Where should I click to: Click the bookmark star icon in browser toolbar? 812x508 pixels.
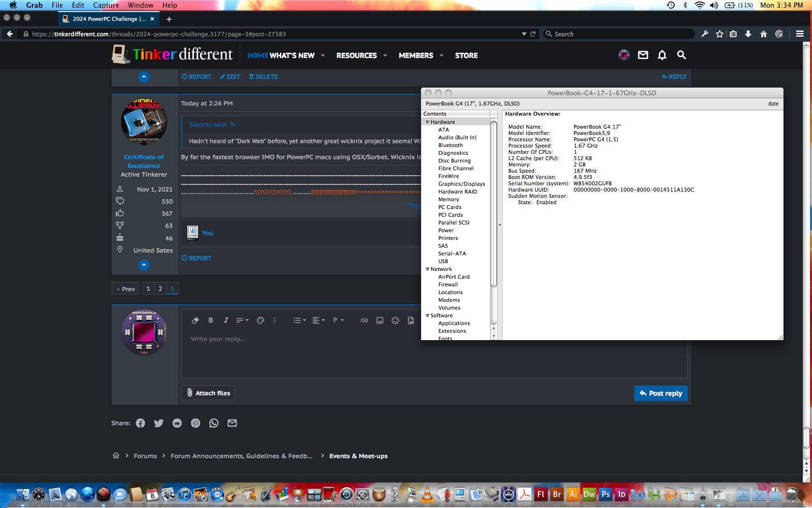pos(720,34)
